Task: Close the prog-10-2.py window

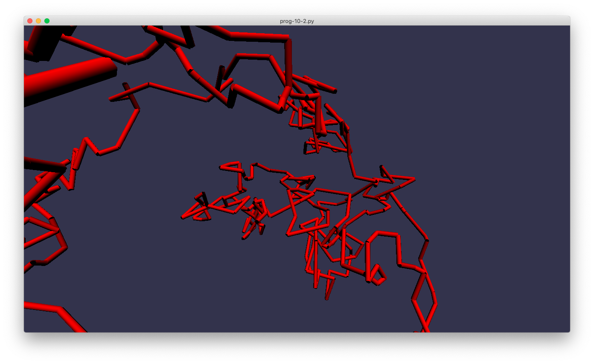Action: click(x=30, y=21)
